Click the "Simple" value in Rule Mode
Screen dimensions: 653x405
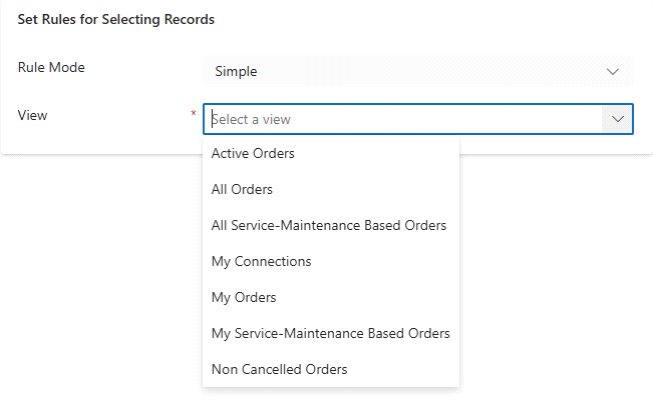pyautogui.click(x=236, y=71)
